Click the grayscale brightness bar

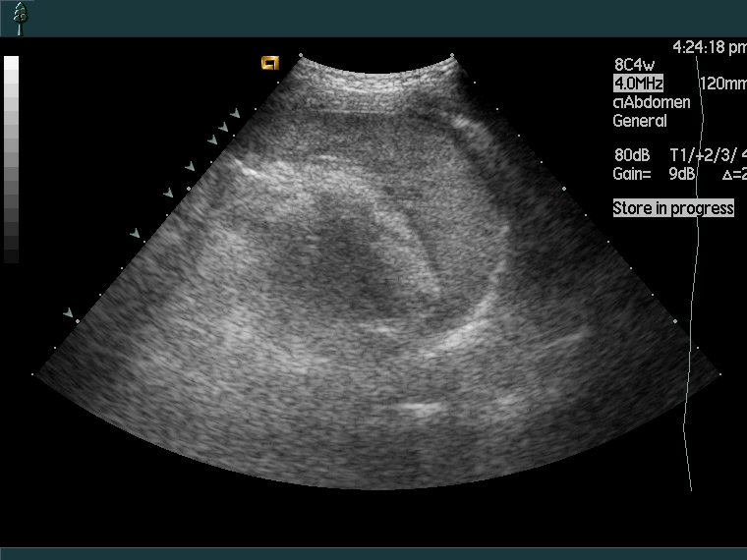coord(11,159)
